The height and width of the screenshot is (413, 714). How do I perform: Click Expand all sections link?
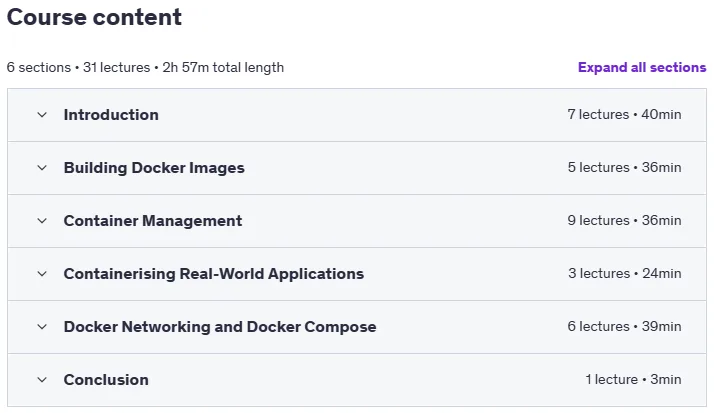coord(642,67)
